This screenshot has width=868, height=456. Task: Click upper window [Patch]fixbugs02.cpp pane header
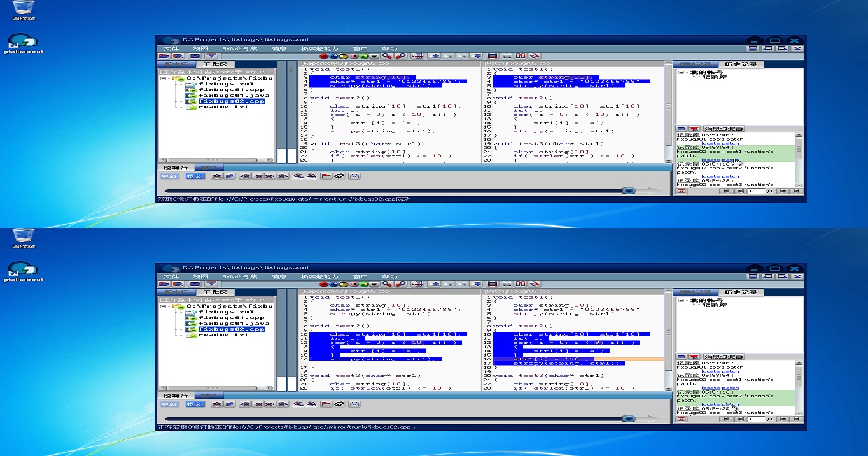[x=572, y=64]
